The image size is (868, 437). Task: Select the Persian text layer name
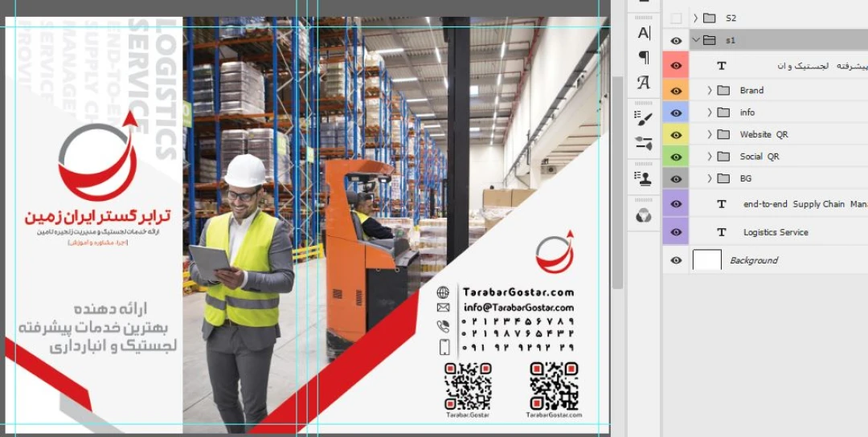[823, 66]
